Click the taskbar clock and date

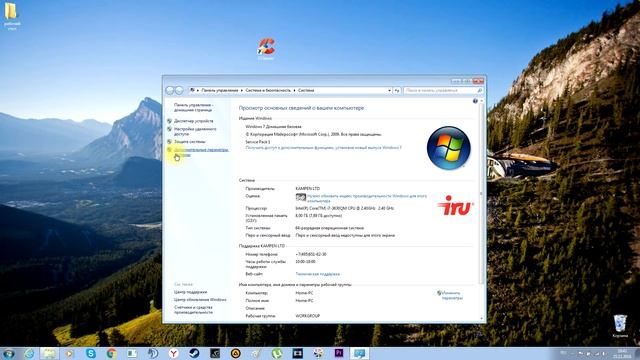pos(623,353)
